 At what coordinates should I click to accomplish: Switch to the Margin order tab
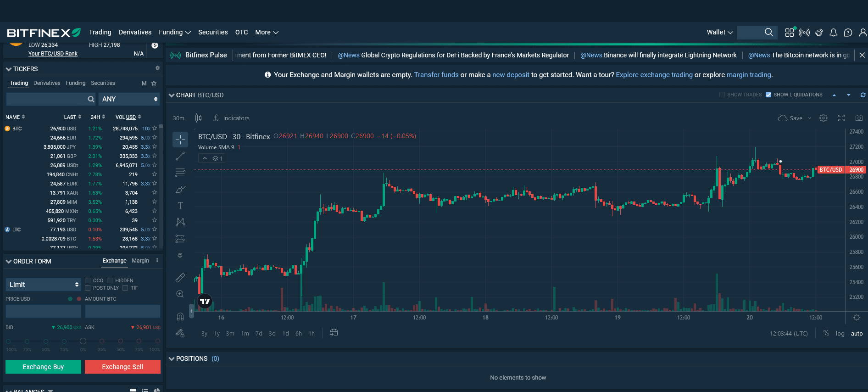click(x=140, y=261)
